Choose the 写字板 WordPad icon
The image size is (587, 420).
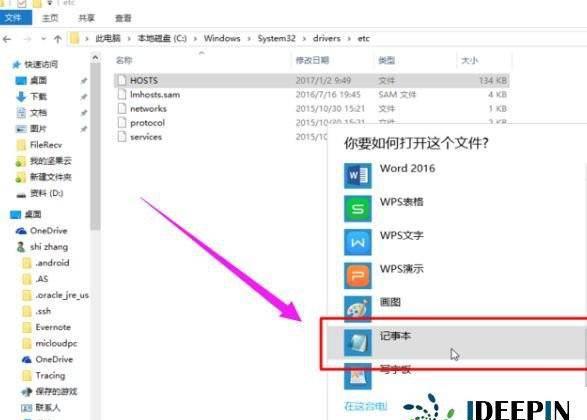tap(358, 376)
